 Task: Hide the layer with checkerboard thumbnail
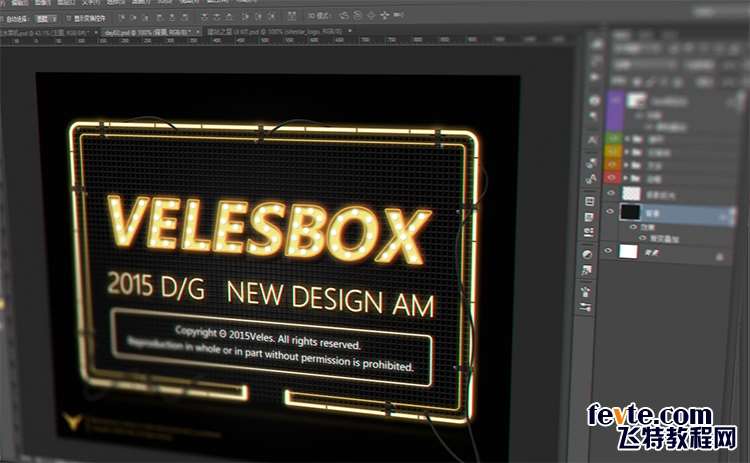pyautogui.click(x=611, y=193)
